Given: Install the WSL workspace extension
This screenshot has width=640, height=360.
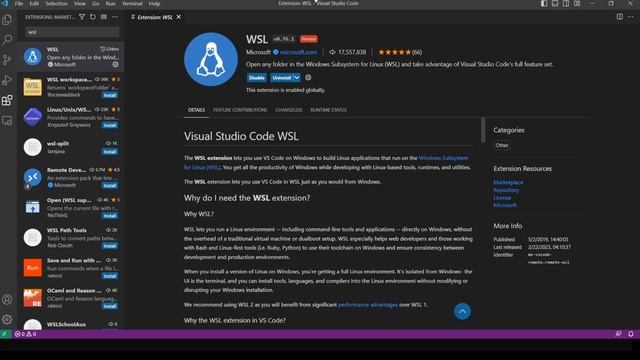Looking at the screenshot, I should pos(110,95).
